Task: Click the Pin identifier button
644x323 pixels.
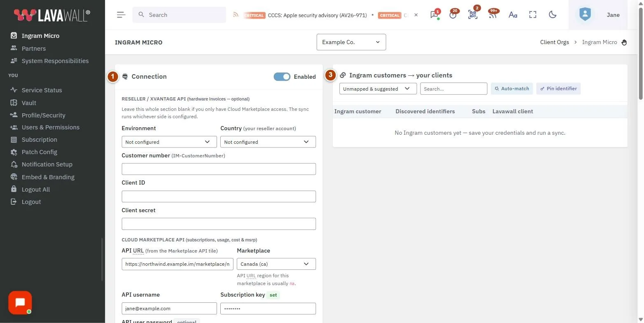Action: click(558, 89)
